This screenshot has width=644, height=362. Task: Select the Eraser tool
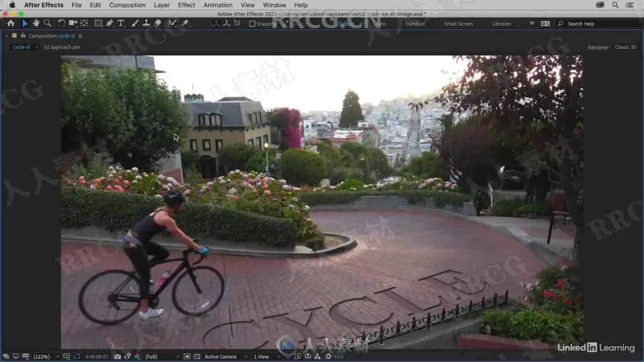pyautogui.click(x=157, y=23)
